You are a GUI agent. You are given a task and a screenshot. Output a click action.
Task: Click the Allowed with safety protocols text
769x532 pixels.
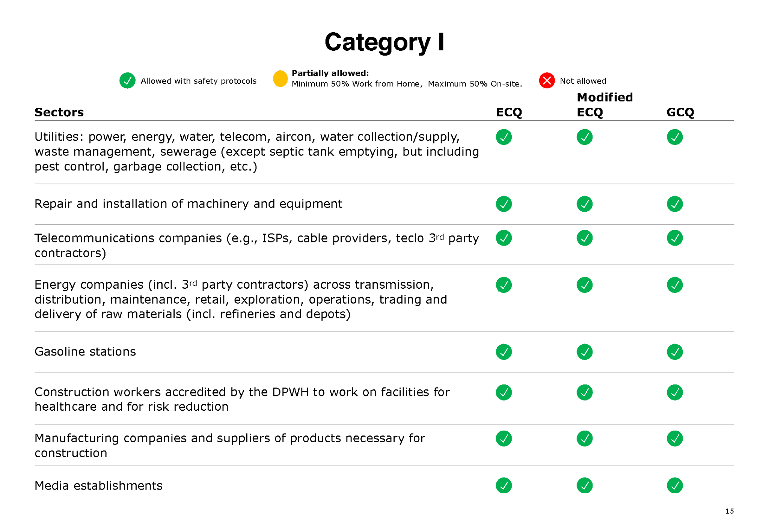pyautogui.click(x=198, y=81)
